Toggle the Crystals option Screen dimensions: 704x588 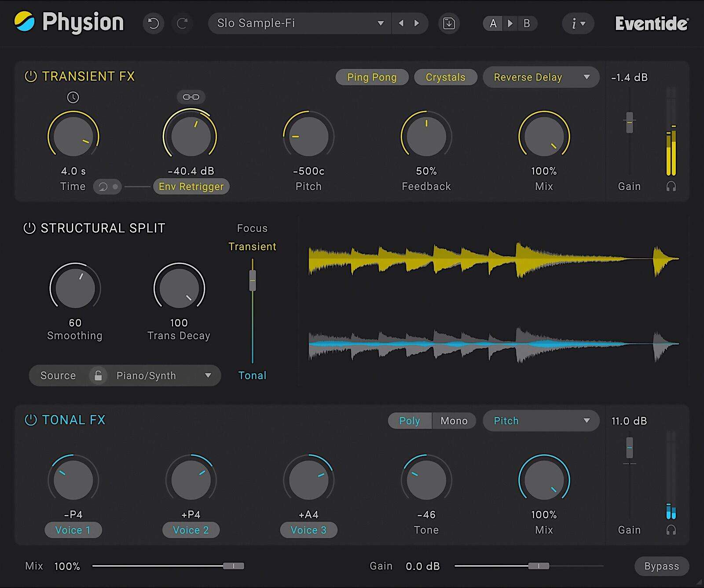click(445, 77)
